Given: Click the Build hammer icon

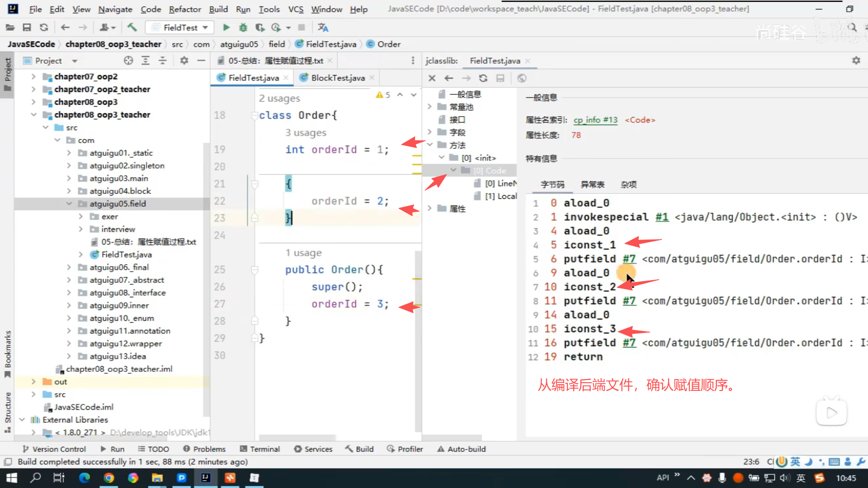Looking at the screenshot, I should coord(132,28).
